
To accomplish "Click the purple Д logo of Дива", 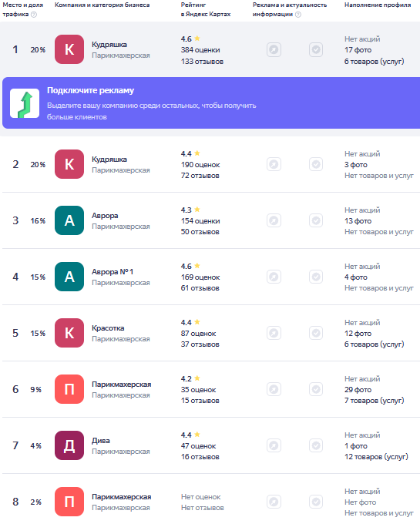I will click(x=69, y=445).
